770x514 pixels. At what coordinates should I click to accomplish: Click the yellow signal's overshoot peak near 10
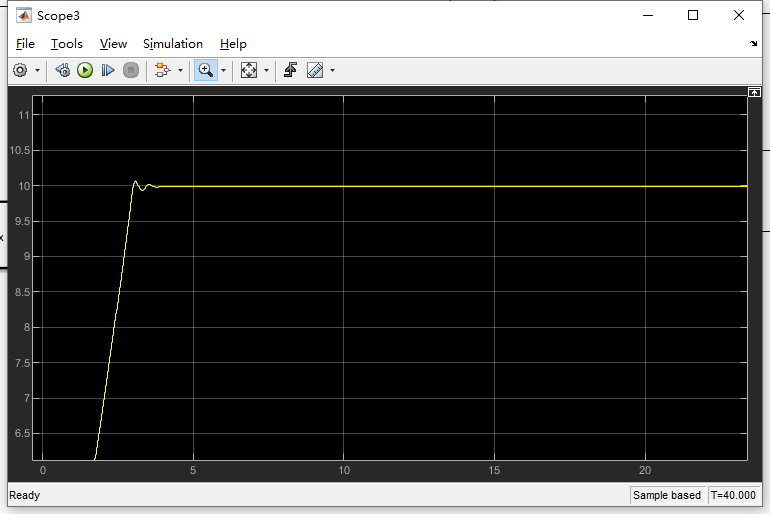(136, 182)
